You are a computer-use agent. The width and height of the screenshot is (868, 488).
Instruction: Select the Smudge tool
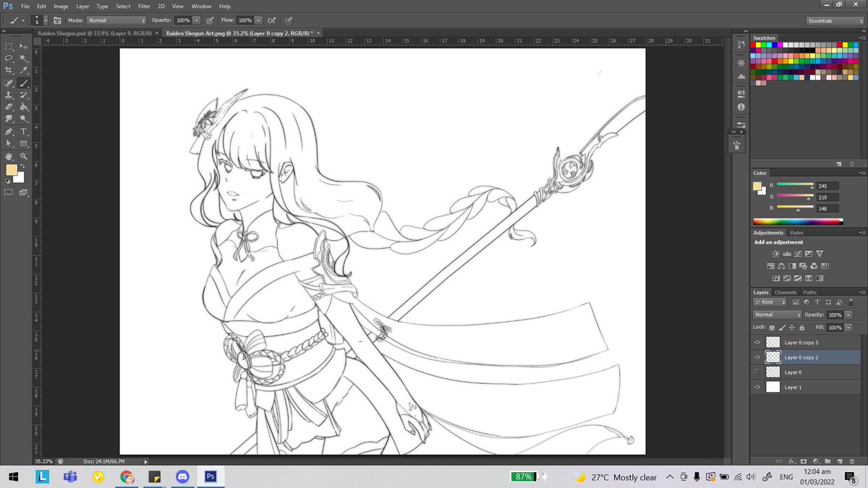click(9, 119)
